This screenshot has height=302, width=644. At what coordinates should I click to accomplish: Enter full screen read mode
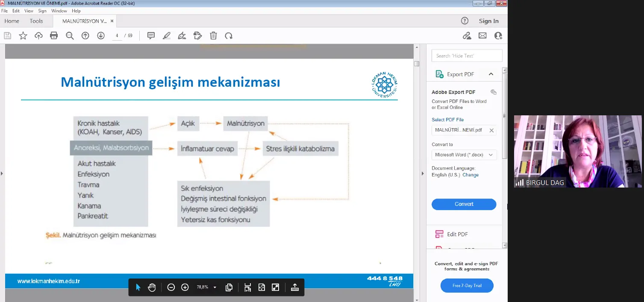tap(276, 287)
